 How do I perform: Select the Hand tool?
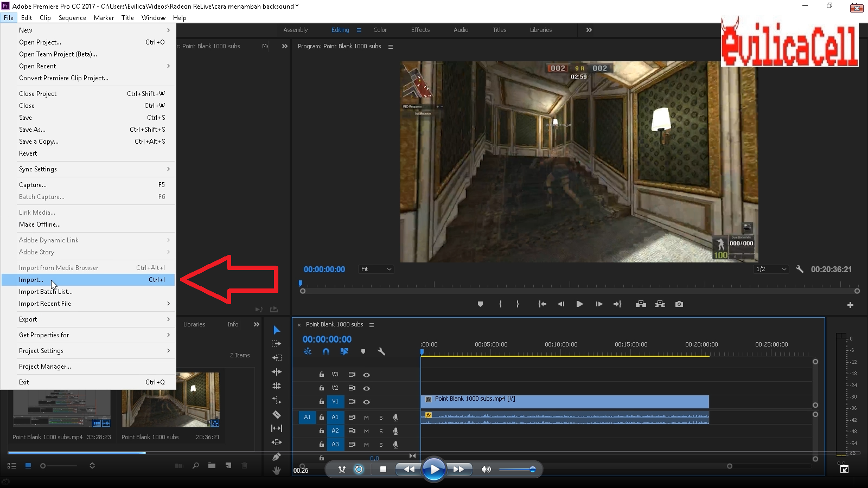coord(277,471)
